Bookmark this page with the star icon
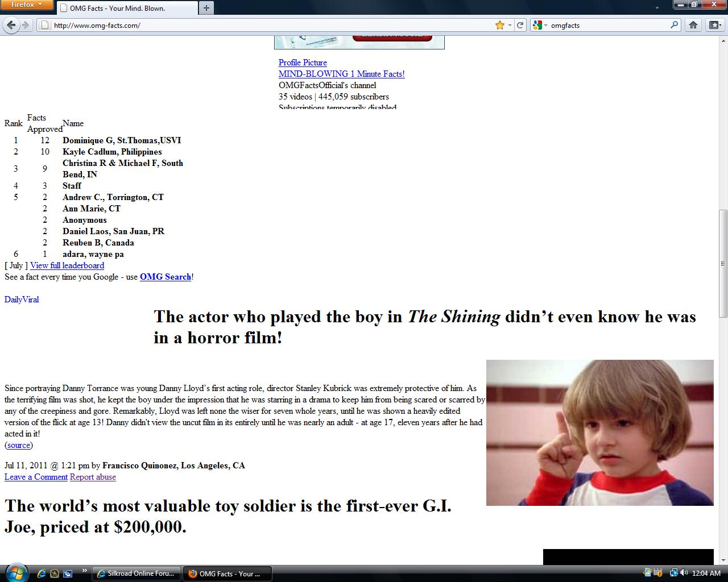The image size is (728, 582). pos(500,25)
